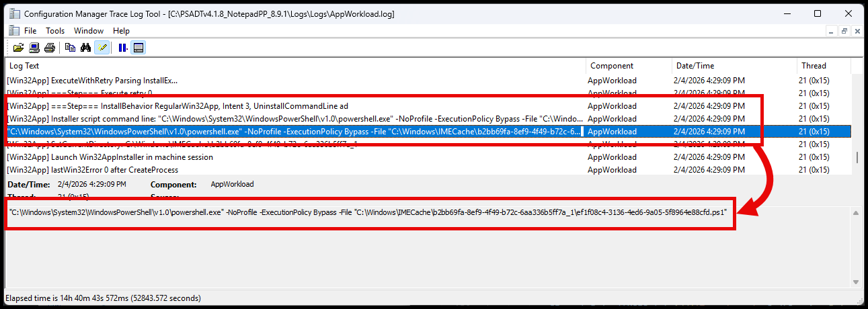Open the Tools menu

[x=55, y=31]
